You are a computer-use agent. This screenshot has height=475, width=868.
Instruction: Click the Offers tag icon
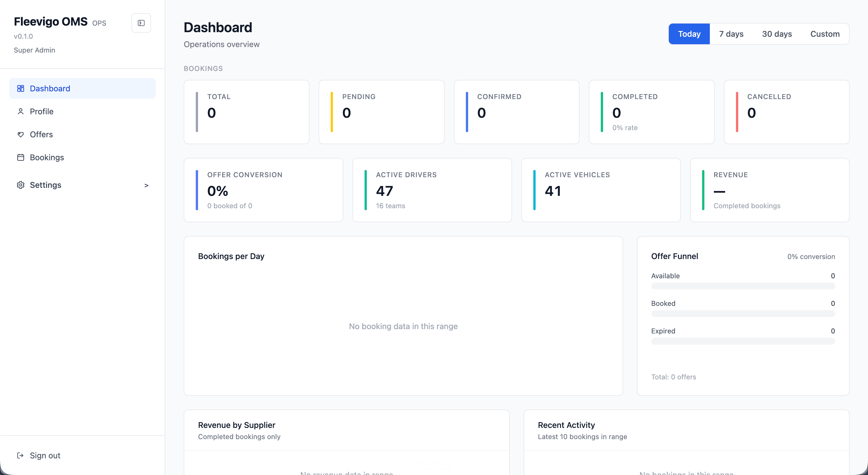click(21, 134)
